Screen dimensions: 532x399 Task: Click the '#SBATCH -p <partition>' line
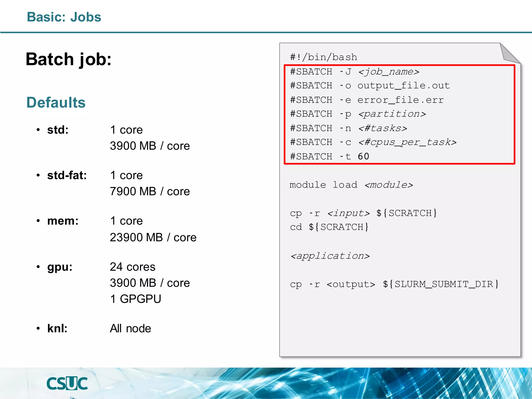pyautogui.click(x=358, y=114)
